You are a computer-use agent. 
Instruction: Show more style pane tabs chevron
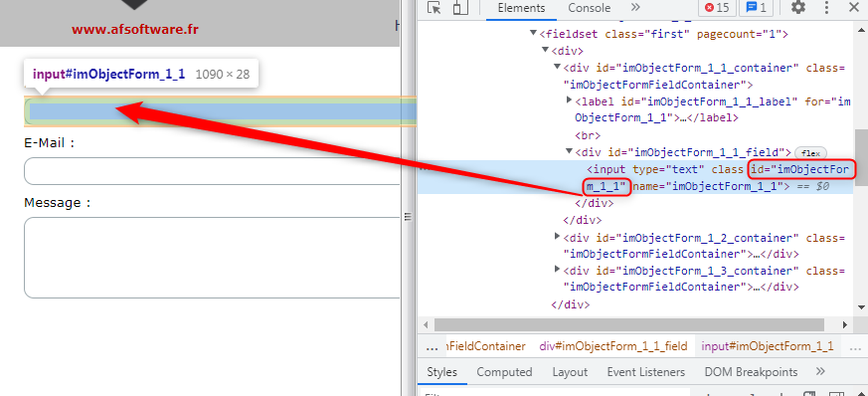coord(820,371)
